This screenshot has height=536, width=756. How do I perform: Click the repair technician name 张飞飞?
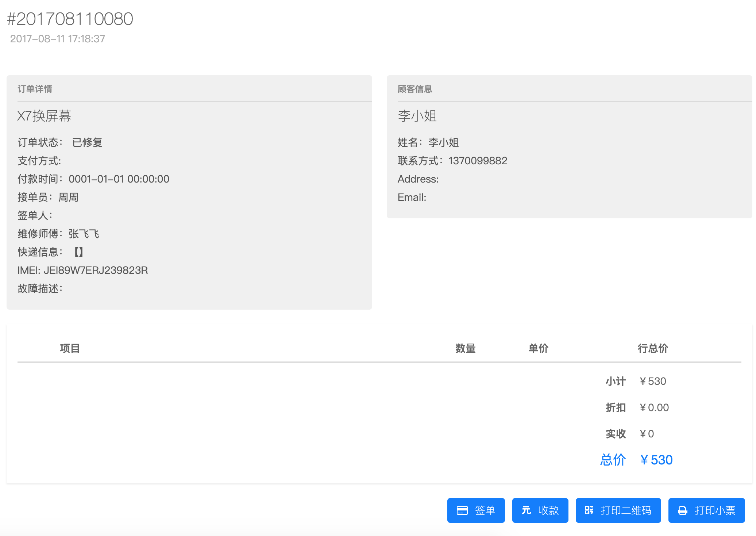coord(83,234)
